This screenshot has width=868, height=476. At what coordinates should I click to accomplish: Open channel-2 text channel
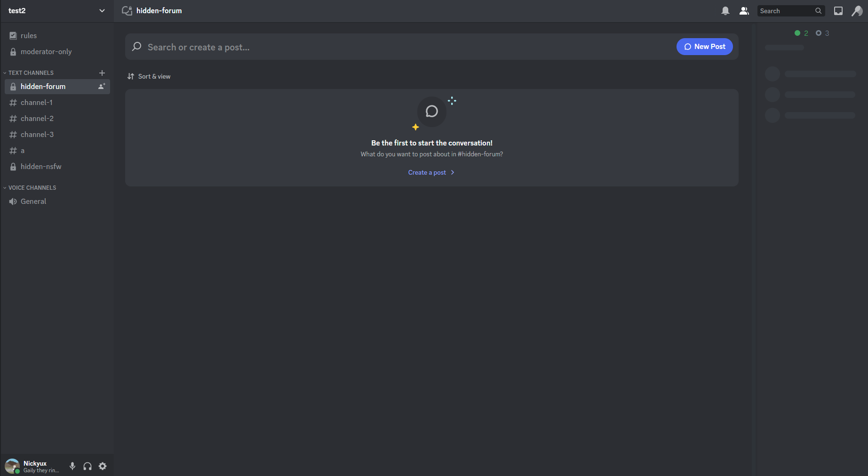point(57,118)
